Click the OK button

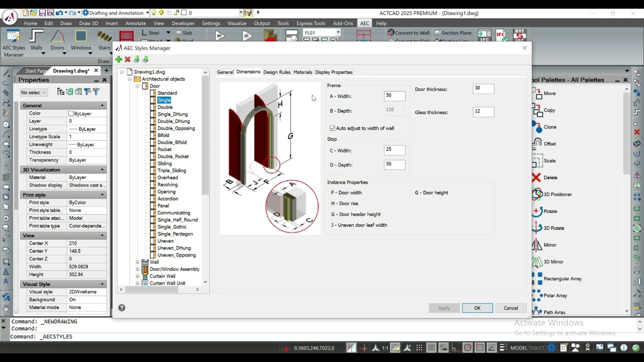477,308
